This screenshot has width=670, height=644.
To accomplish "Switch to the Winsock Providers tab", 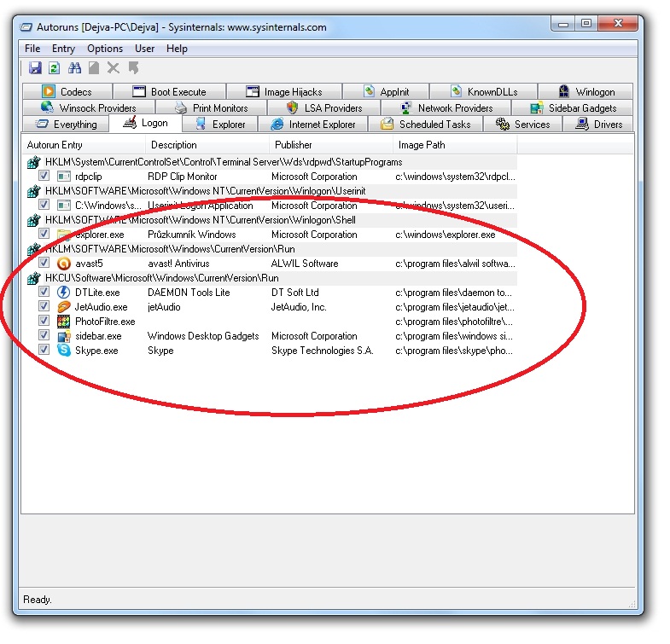I will pyautogui.click(x=89, y=108).
